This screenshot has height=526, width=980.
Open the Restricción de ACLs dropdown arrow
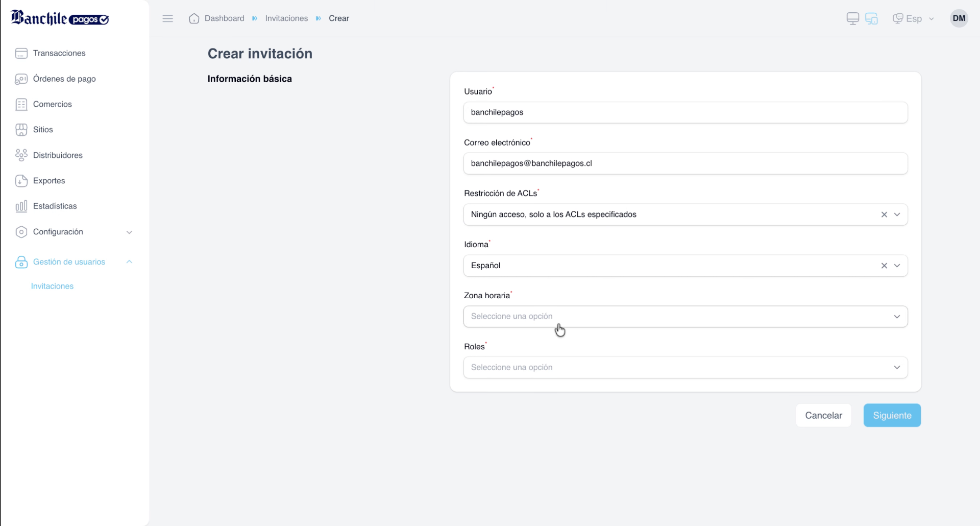point(897,214)
